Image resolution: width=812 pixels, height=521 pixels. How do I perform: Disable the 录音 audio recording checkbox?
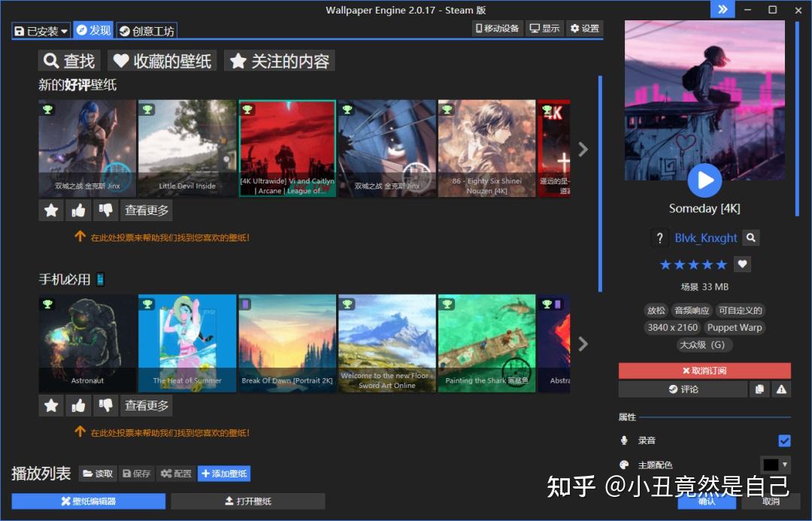[x=783, y=442]
